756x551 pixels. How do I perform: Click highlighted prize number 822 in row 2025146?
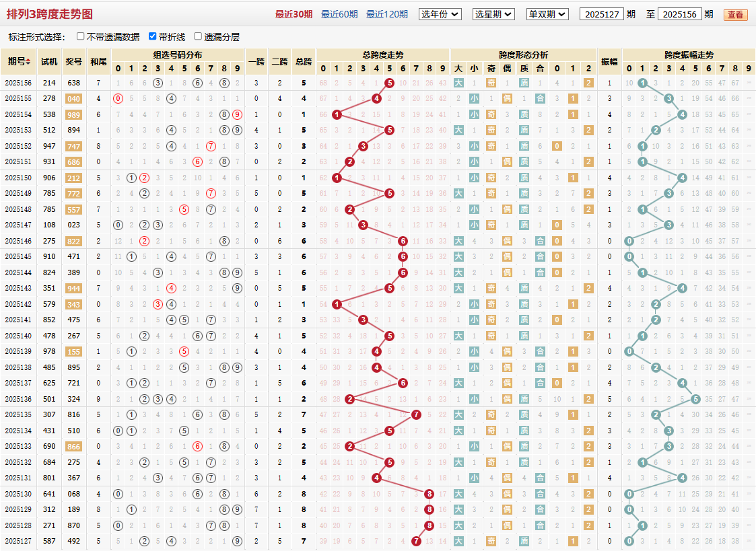point(74,242)
